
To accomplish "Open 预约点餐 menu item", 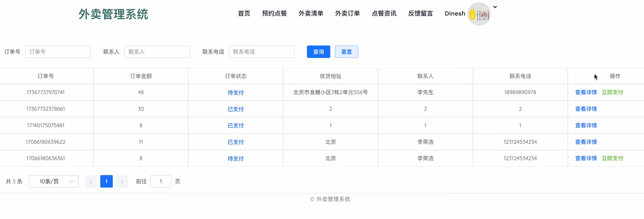I will 275,14.
